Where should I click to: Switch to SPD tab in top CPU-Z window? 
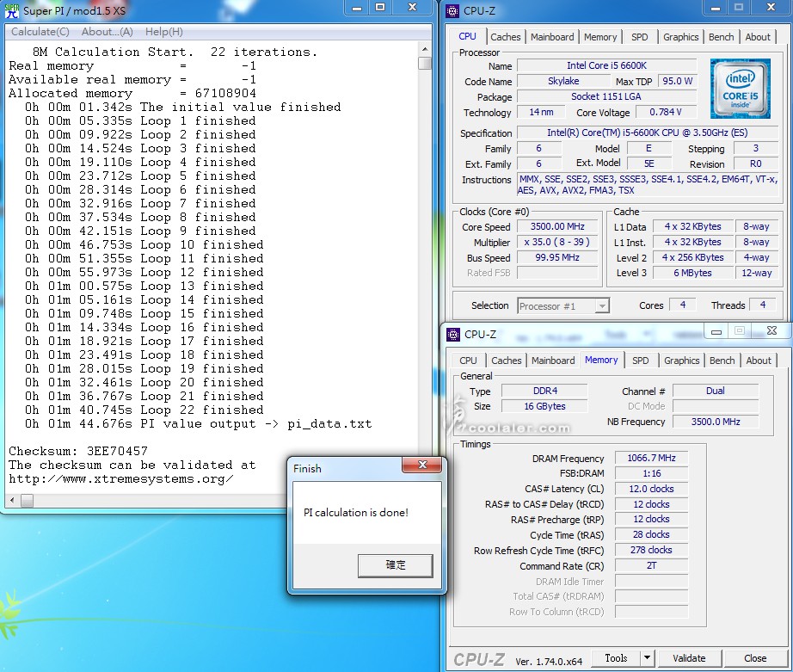(640, 37)
